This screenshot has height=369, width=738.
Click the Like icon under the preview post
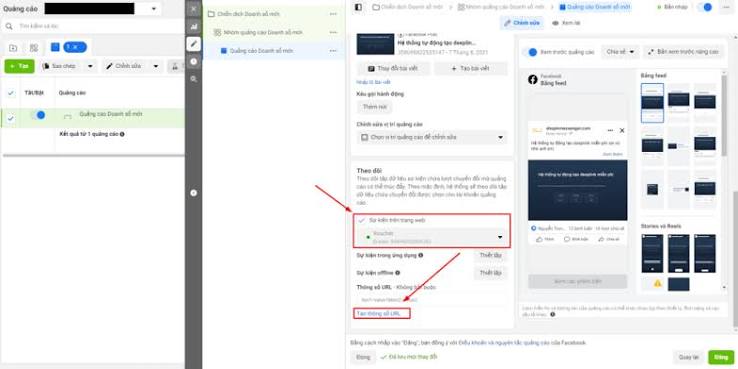coord(539,239)
